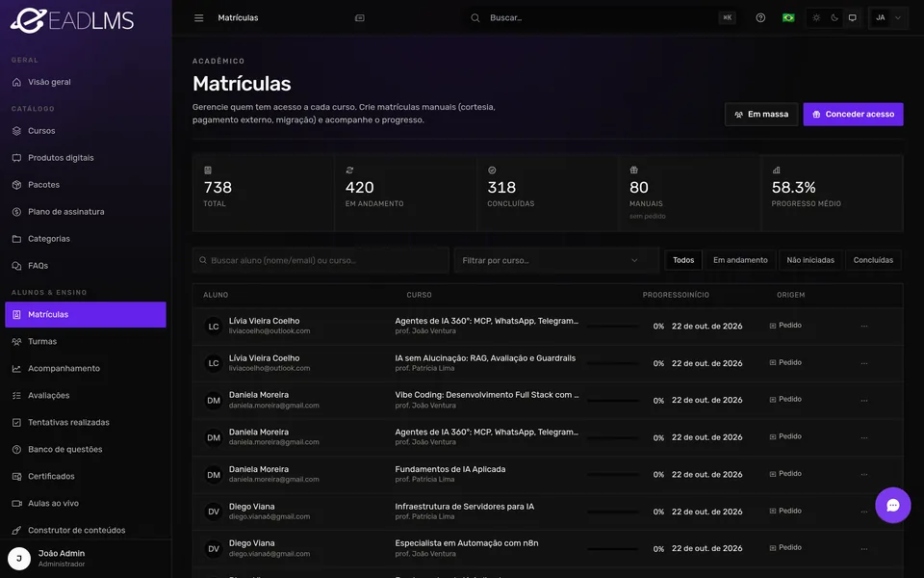Click the Banco de questões icon

[x=16, y=450]
